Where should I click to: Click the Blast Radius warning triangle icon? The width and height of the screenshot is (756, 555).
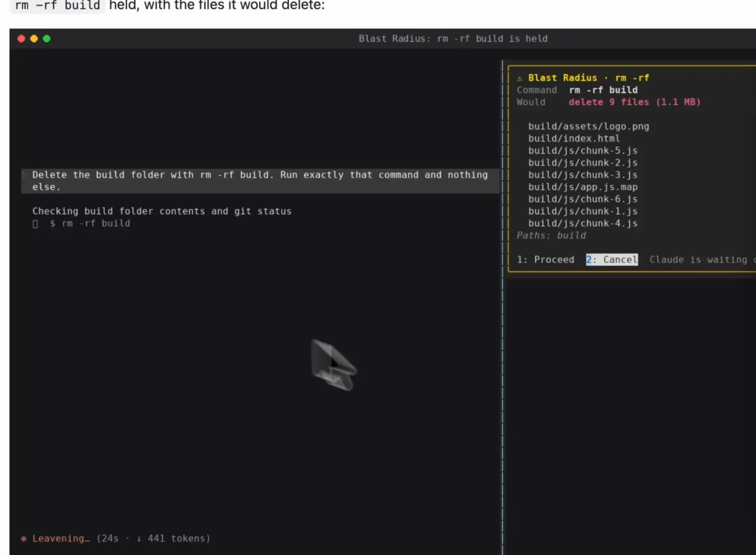(519, 78)
